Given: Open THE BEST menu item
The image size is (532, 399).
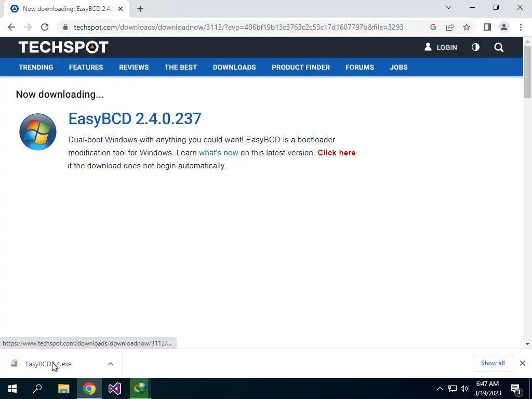Looking at the screenshot, I should tap(181, 67).
